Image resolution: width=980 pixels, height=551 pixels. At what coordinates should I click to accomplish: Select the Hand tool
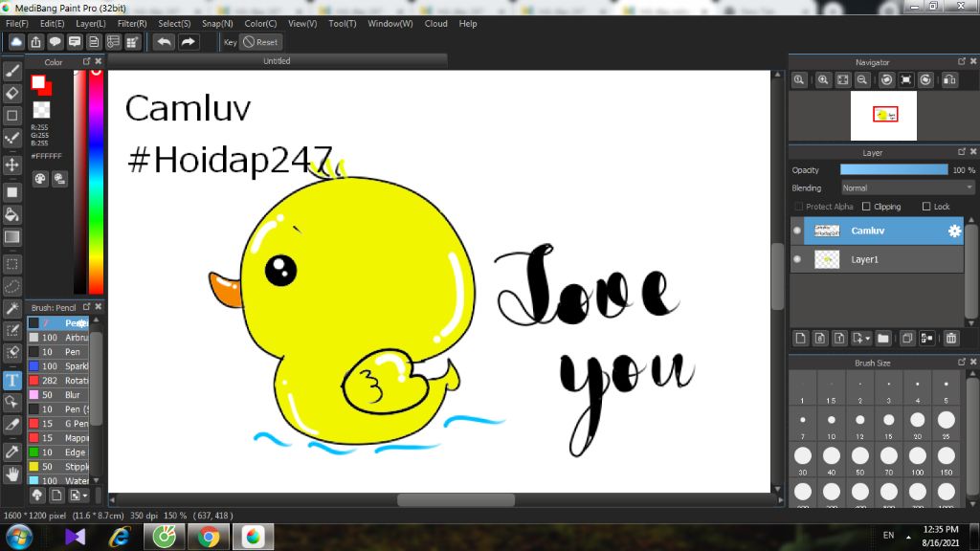(11, 474)
